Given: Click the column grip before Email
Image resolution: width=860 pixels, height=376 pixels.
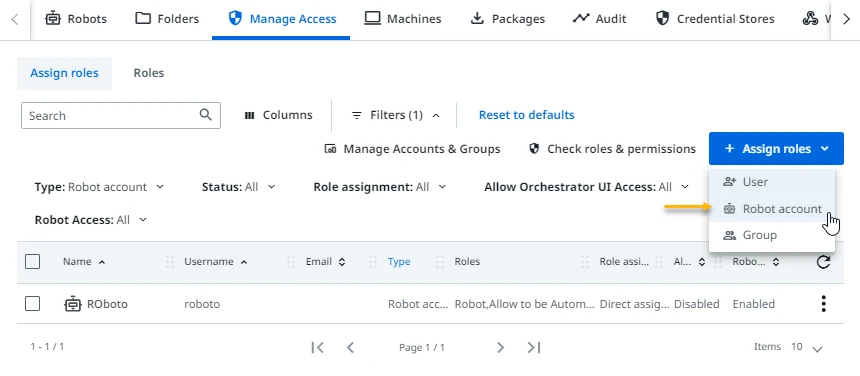Looking at the screenshot, I should click(x=291, y=262).
